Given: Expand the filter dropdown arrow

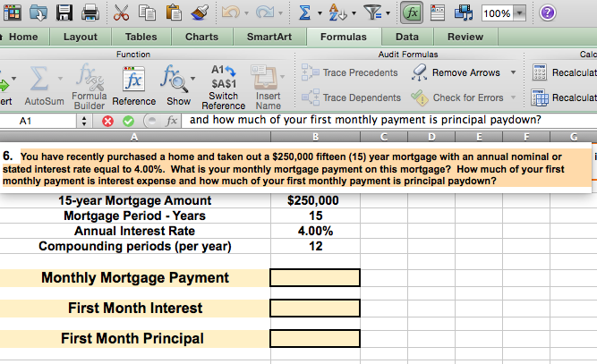Looking at the screenshot, I should pyautogui.click(x=388, y=13).
